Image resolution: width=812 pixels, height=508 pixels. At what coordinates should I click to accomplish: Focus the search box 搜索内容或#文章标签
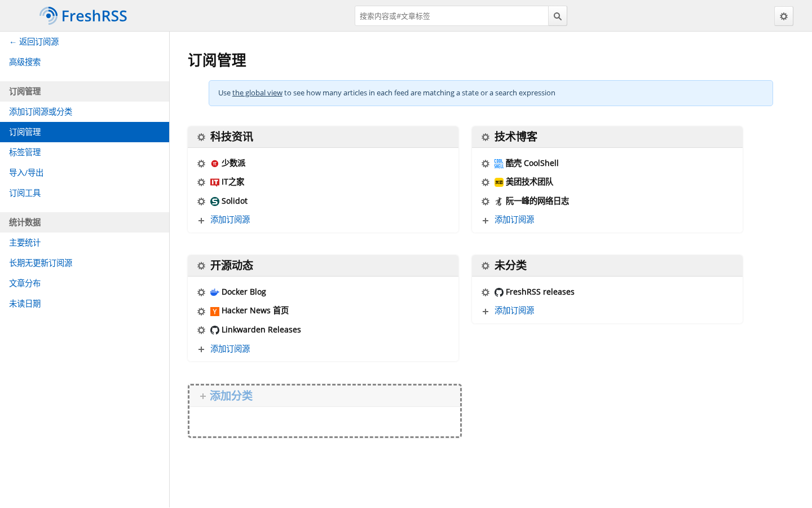[452, 16]
